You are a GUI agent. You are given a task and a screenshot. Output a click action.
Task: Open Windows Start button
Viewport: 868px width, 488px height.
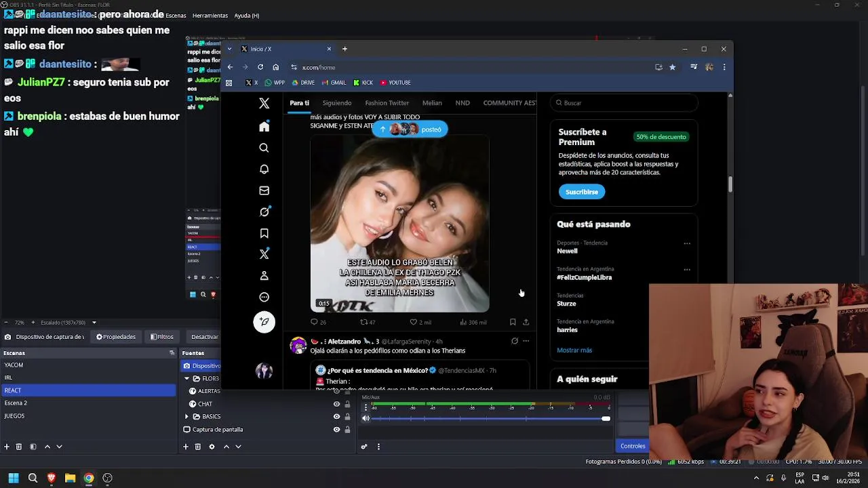tap(13, 478)
